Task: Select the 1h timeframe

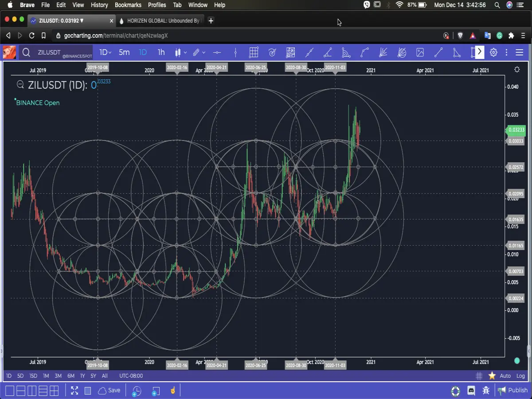Action: pos(161,52)
